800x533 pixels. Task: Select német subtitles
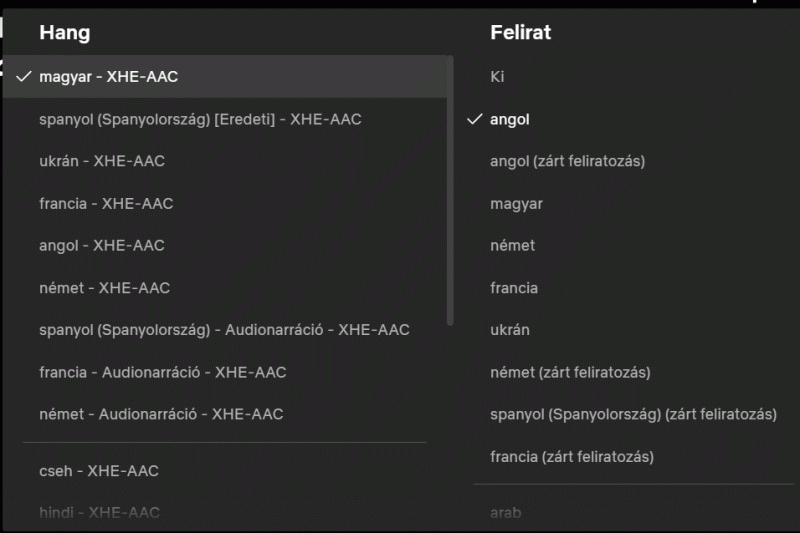tap(512, 245)
